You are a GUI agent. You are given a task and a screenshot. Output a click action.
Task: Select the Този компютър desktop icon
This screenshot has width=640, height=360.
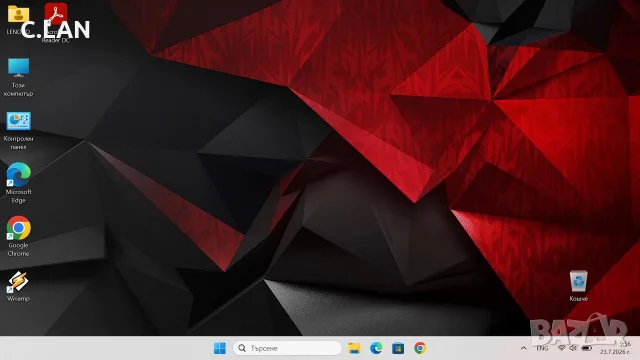tap(18, 68)
